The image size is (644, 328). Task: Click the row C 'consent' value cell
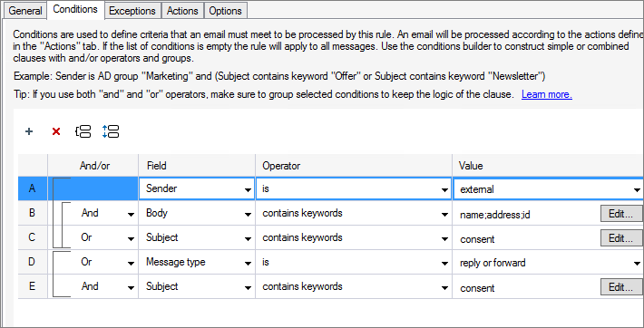click(x=526, y=238)
